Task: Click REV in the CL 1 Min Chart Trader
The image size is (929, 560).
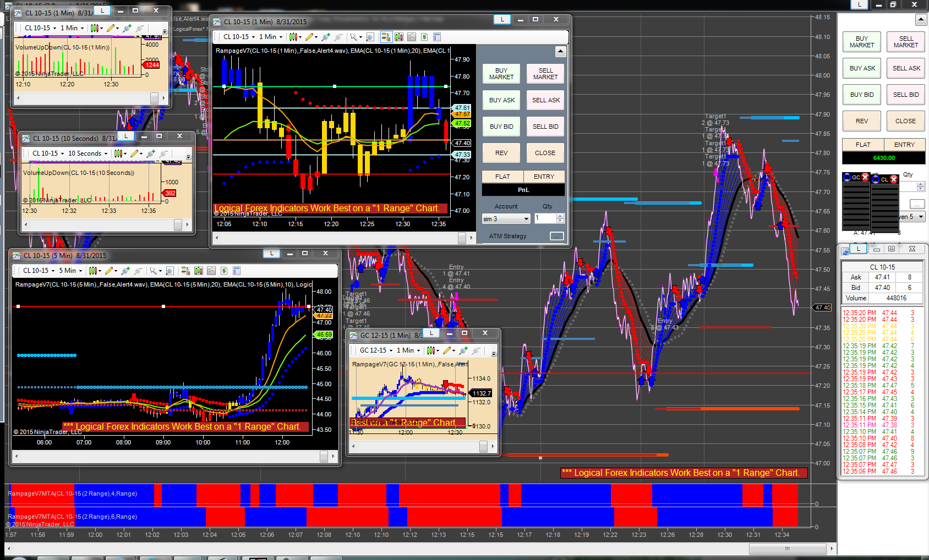Action: coord(501,153)
